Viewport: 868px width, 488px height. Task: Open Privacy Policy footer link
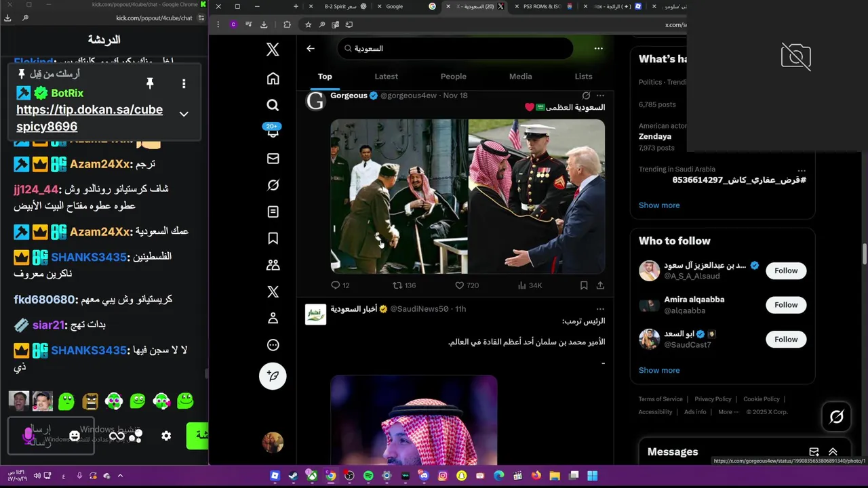point(713,399)
